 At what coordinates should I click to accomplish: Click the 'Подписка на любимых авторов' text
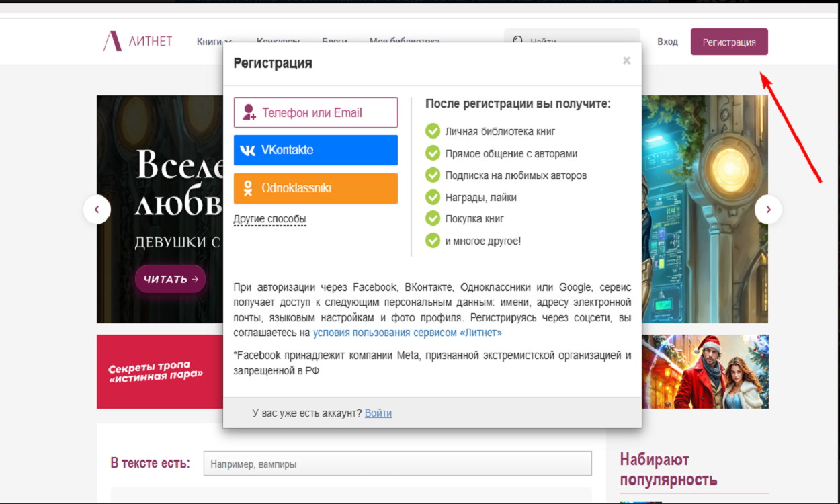point(516,175)
